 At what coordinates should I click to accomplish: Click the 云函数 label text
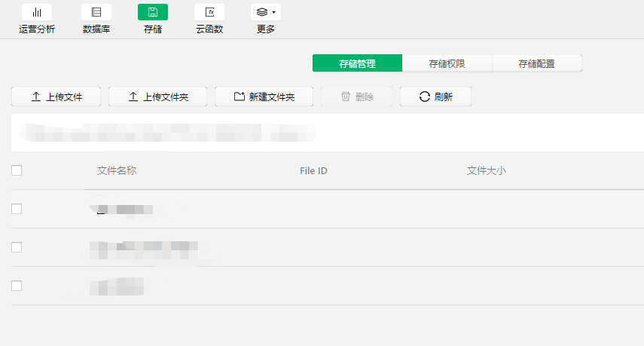(x=209, y=29)
